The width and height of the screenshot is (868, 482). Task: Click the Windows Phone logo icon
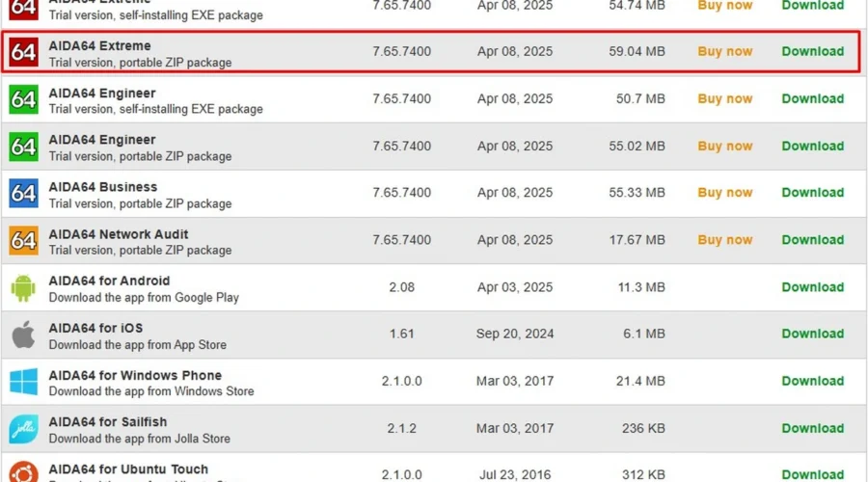coord(23,381)
